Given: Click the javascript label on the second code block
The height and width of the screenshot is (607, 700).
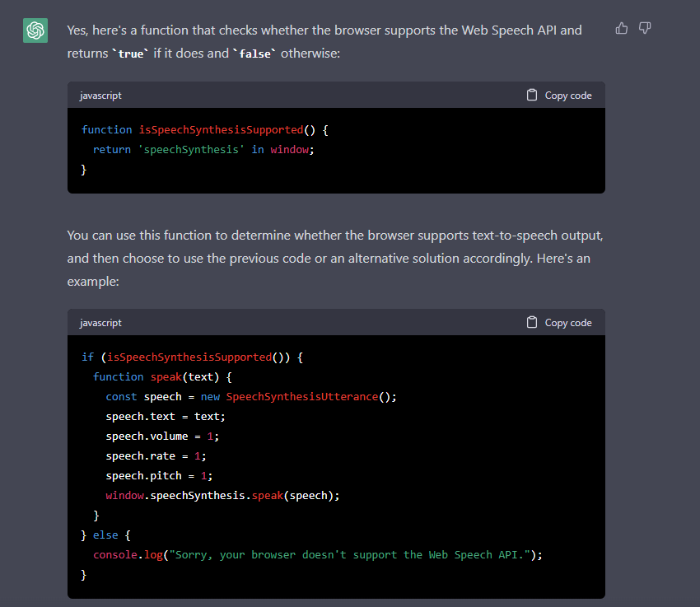Looking at the screenshot, I should [x=100, y=323].
